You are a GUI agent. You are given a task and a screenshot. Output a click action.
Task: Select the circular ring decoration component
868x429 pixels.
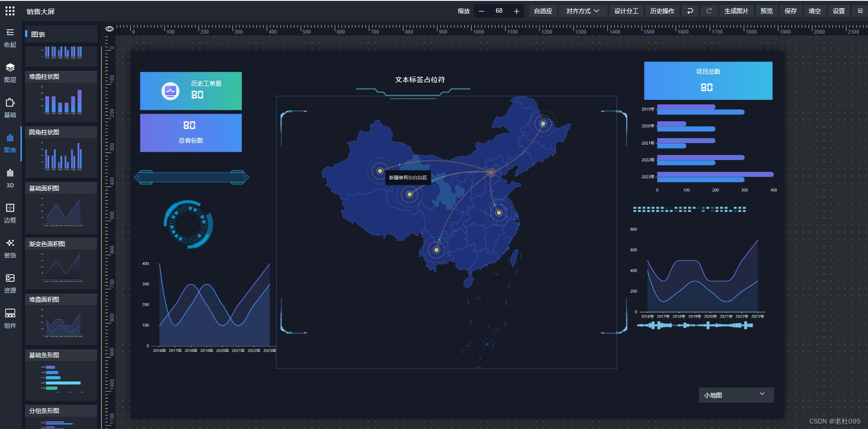[x=188, y=224]
